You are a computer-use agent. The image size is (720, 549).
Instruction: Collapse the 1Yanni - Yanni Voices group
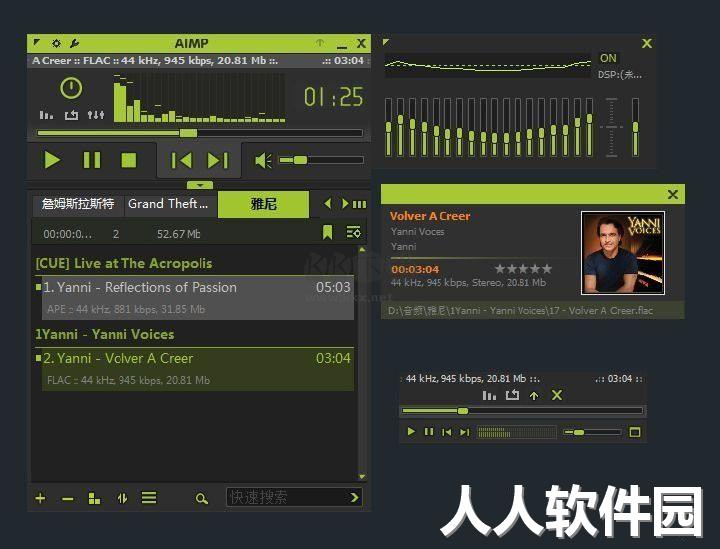pyautogui.click(x=105, y=334)
